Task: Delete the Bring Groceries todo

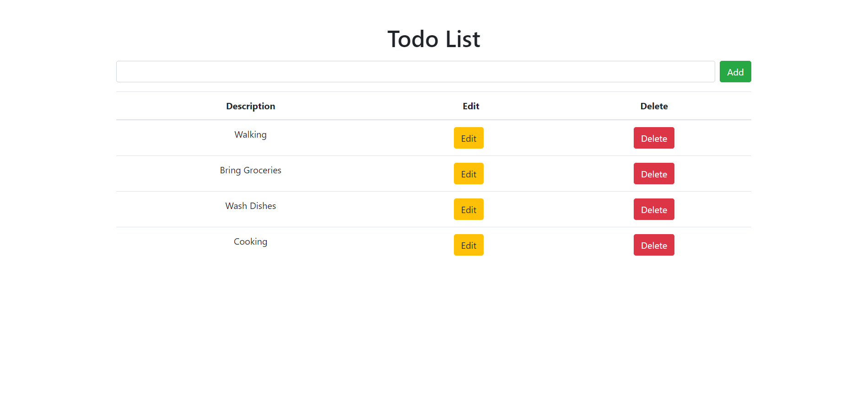Action: click(653, 174)
